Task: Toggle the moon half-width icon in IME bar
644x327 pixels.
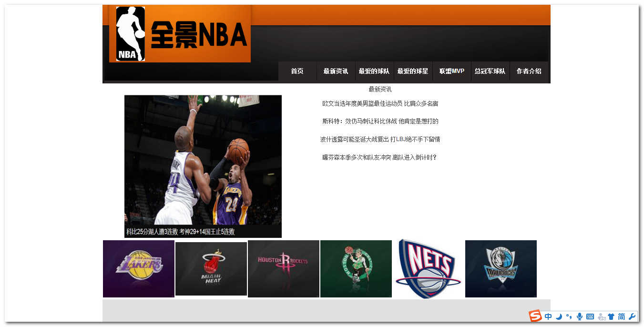Action: pyautogui.click(x=559, y=317)
